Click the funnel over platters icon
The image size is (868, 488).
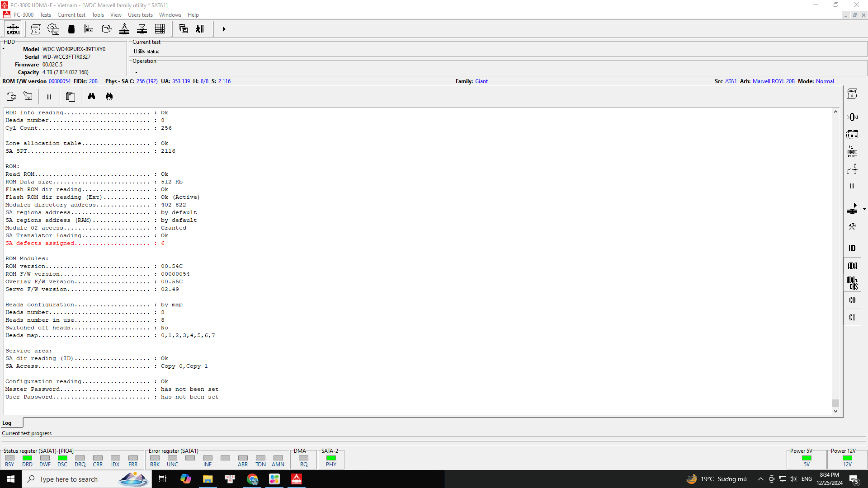click(x=142, y=29)
